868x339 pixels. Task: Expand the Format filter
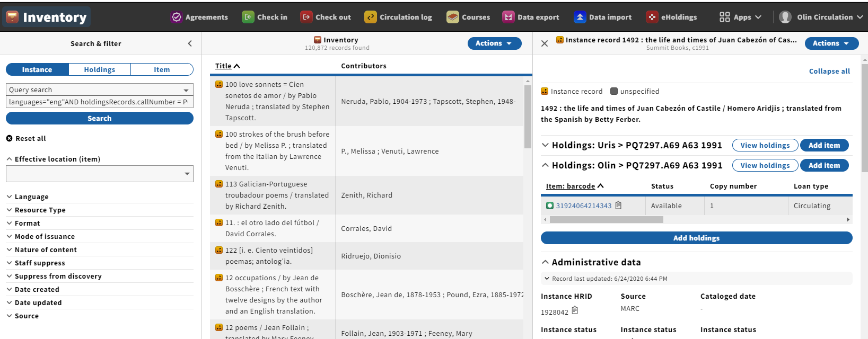click(x=28, y=223)
